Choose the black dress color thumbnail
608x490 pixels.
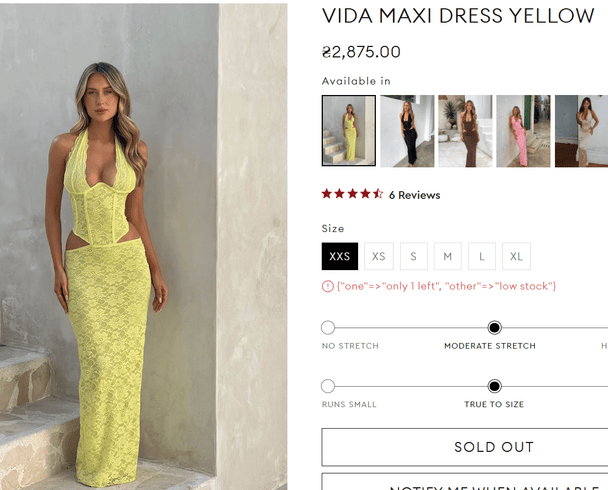[407, 131]
